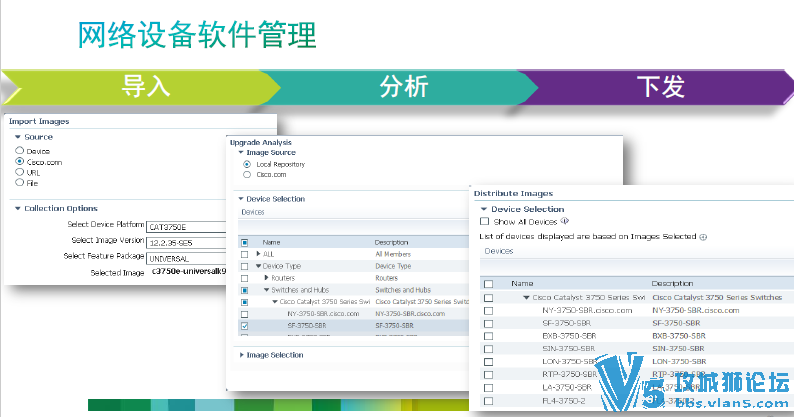The height and width of the screenshot is (417, 794).
Task: Expand Image Selection section
Action: [x=242, y=355]
